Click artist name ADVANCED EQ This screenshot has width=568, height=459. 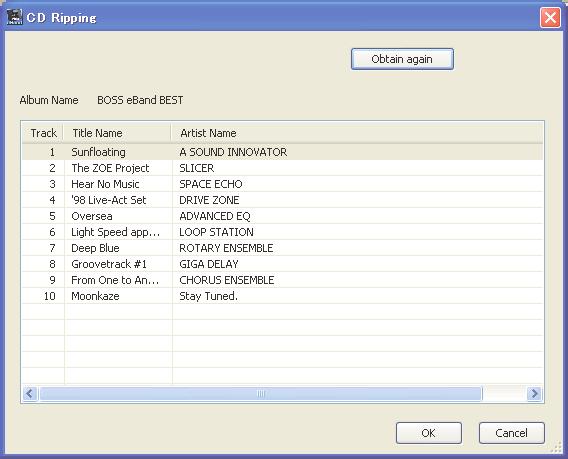(215, 216)
